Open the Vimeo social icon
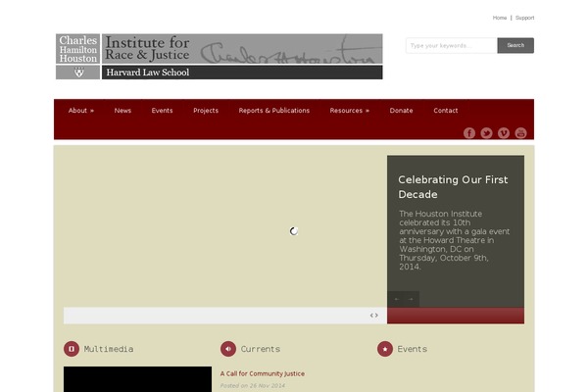 pyautogui.click(x=504, y=133)
